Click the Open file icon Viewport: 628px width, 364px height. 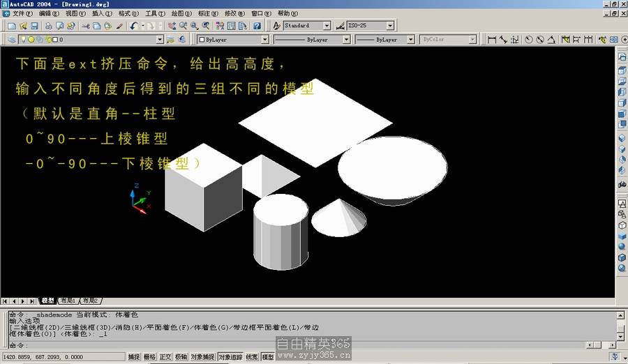coord(23,26)
